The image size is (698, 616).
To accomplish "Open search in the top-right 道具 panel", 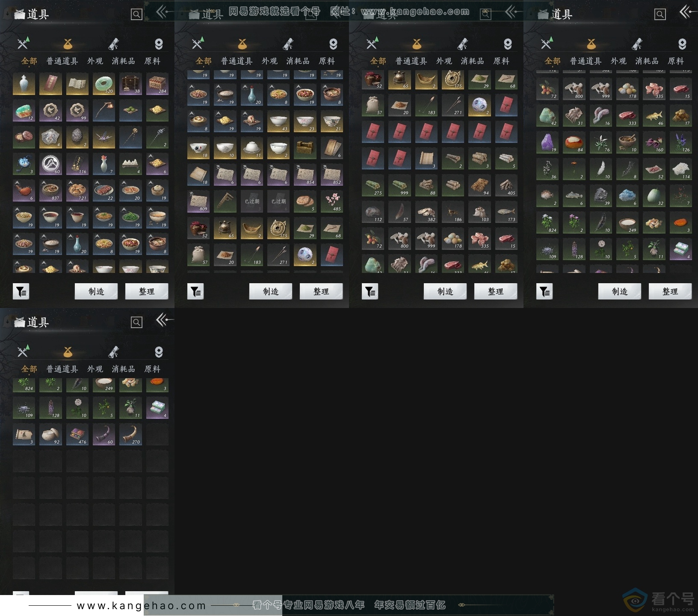I will 660,15.
